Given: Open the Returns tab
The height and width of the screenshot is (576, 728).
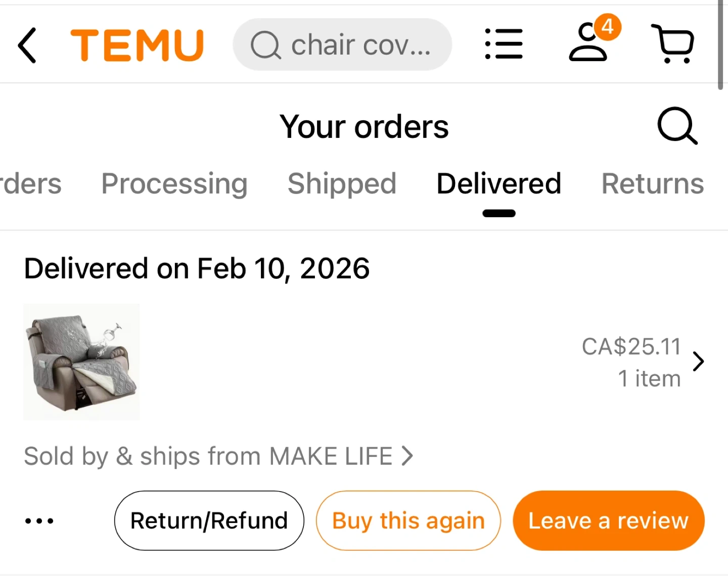Looking at the screenshot, I should point(652,183).
